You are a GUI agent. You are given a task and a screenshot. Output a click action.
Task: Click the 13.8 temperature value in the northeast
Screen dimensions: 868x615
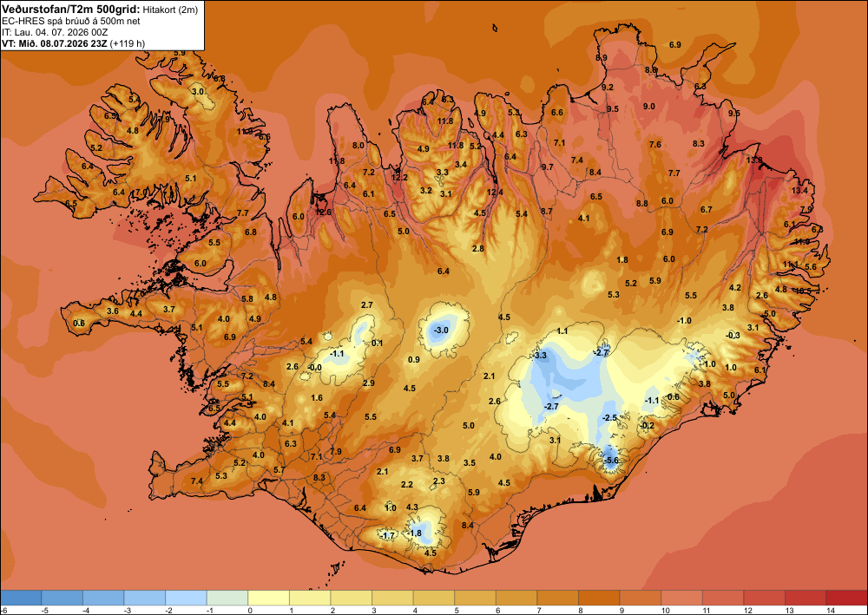pyautogui.click(x=754, y=160)
